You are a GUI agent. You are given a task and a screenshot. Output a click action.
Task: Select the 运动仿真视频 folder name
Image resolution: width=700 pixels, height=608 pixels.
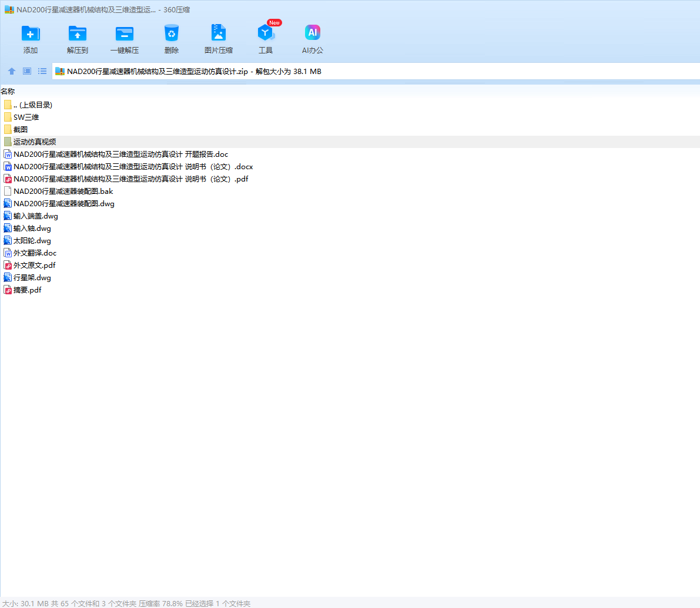coord(35,142)
